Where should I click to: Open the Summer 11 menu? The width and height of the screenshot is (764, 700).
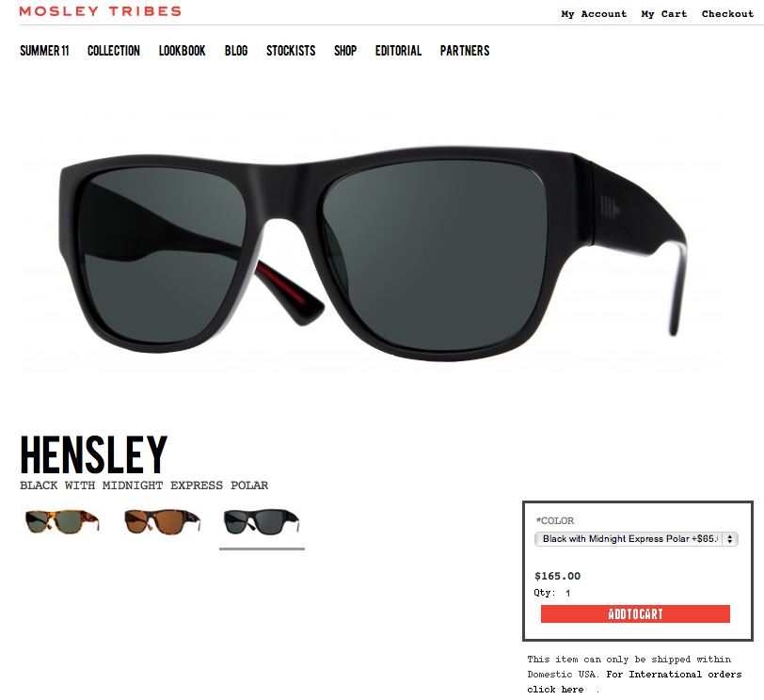tap(44, 51)
